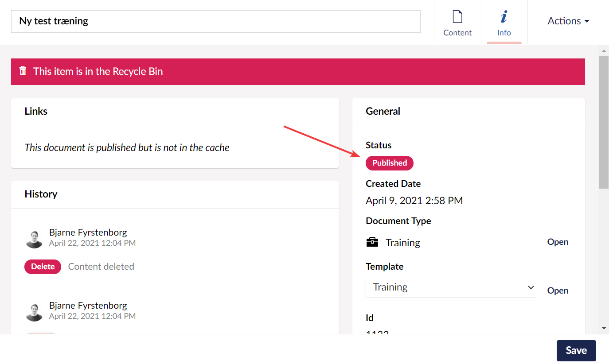Click the 'Ny test træning' title field

pyautogui.click(x=216, y=21)
